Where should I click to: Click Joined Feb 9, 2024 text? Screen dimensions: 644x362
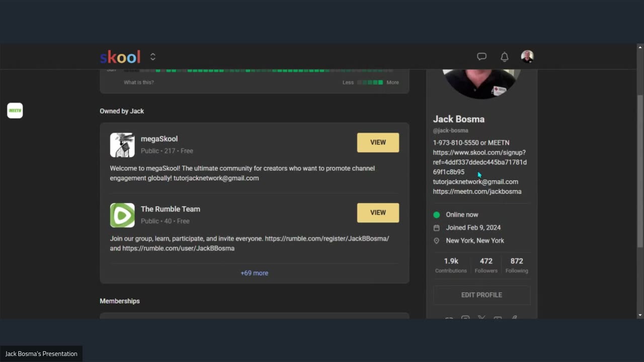click(473, 228)
